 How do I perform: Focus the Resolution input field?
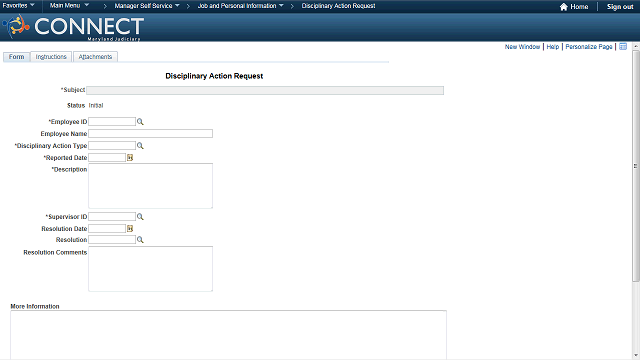click(x=112, y=240)
